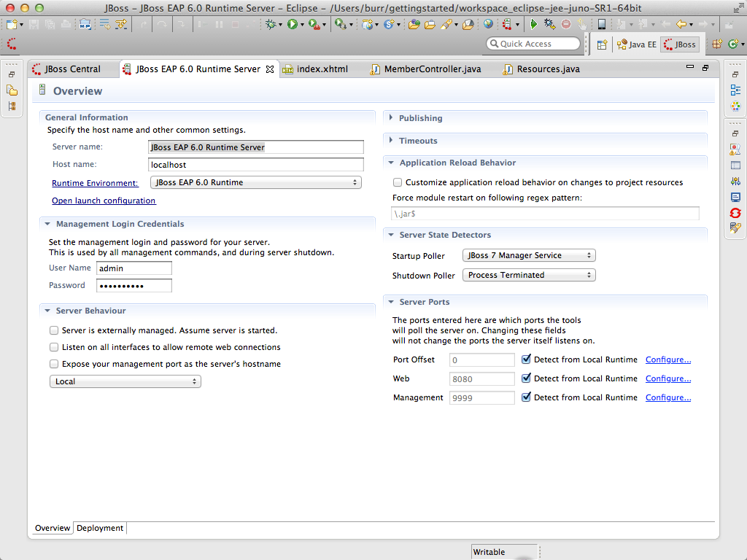This screenshot has width=747, height=560.
Task: Click the Run External Tools icon
Action: (314, 24)
